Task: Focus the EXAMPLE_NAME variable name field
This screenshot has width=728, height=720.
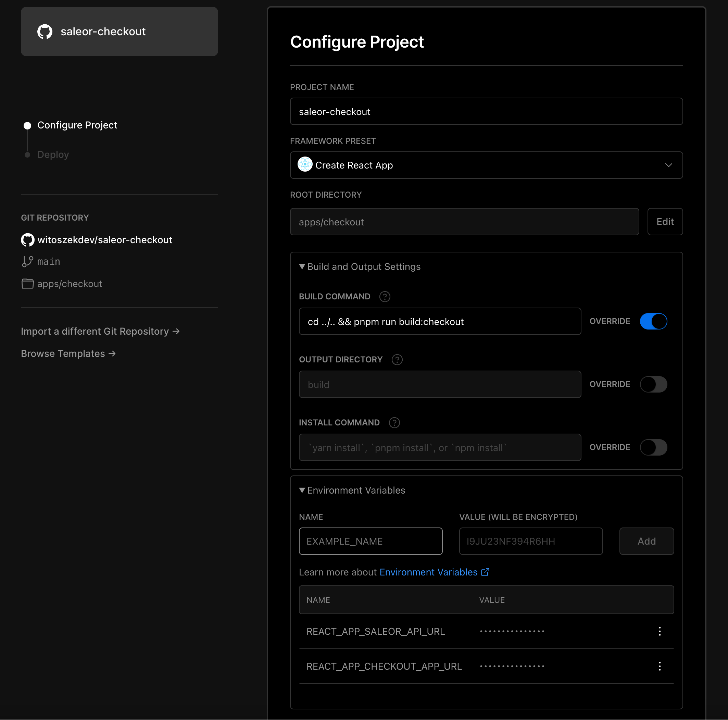Action: pyautogui.click(x=371, y=541)
